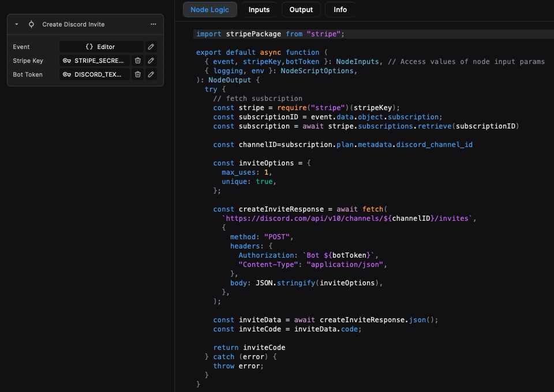
Task: Remove the Bot Token secret value
Action: pyautogui.click(x=137, y=74)
